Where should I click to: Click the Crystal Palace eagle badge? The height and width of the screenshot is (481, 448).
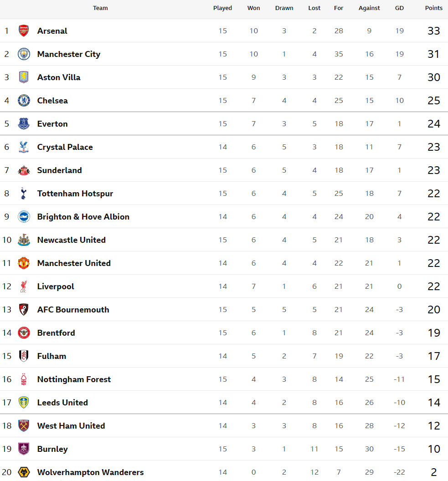coord(24,147)
